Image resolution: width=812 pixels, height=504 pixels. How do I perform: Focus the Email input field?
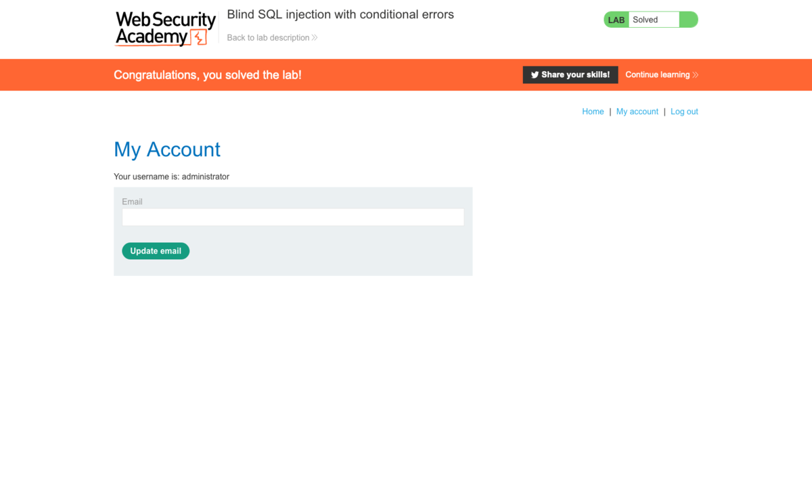tap(293, 217)
